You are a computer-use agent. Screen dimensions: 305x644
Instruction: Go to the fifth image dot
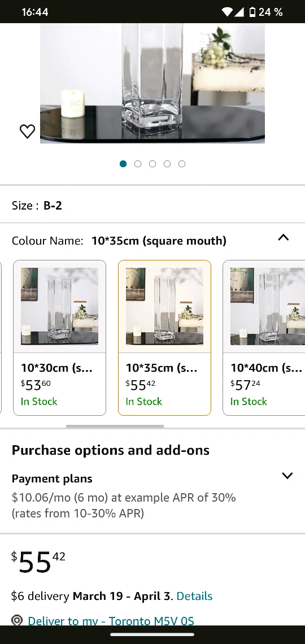point(182,164)
